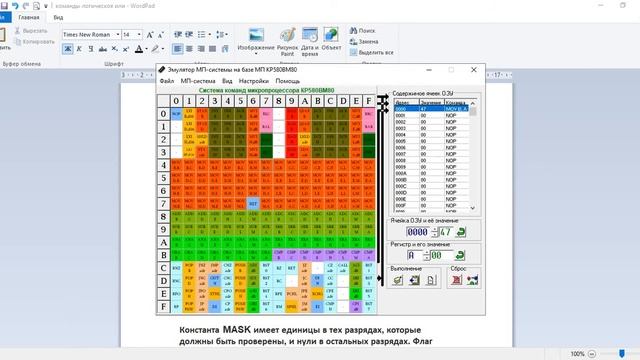This screenshot has height=360, width=640.
Task: Select memory row 0001 in the ОЗУ list
Action: click(431, 116)
